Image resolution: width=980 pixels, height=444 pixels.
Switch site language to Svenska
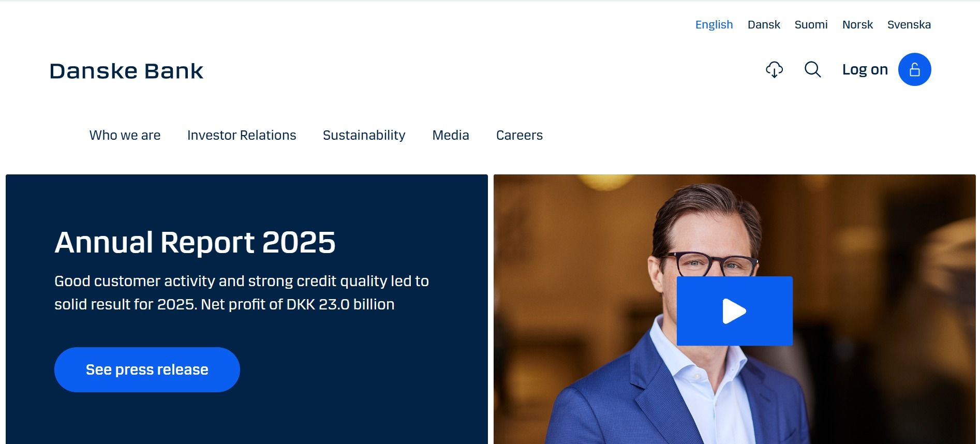[x=909, y=24]
